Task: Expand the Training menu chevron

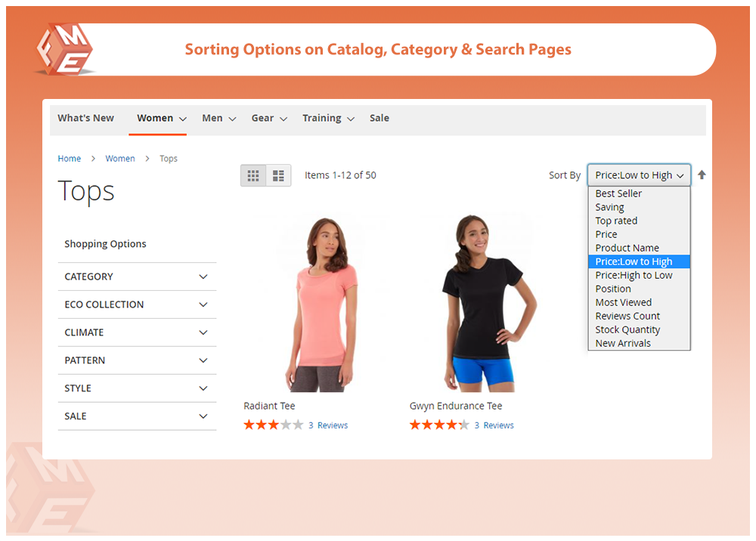Action: pyautogui.click(x=351, y=119)
